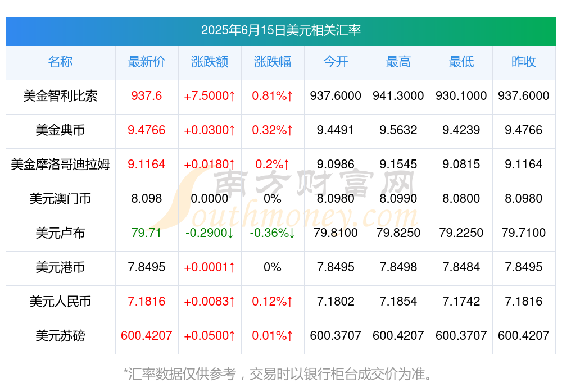Click the title 2025年6月15日美元相关汇率
Screen dimensions: 562x392
click(280, 30)
